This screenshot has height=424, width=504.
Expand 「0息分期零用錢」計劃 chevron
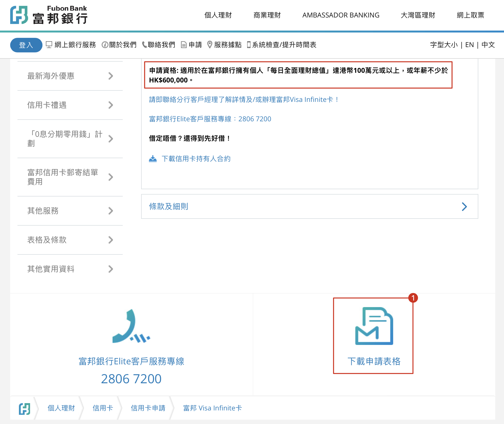pos(111,139)
